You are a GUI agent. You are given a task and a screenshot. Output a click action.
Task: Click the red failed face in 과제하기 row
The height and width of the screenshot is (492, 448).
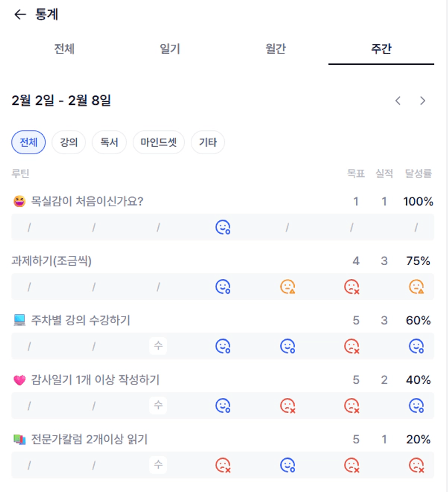point(352,287)
